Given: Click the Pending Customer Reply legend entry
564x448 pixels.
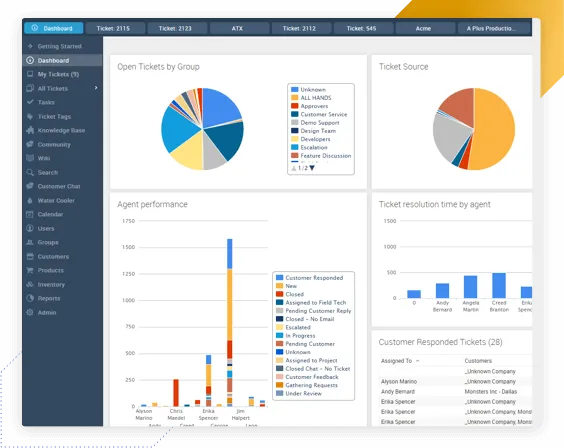Looking at the screenshot, I should [x=314, y=311].
